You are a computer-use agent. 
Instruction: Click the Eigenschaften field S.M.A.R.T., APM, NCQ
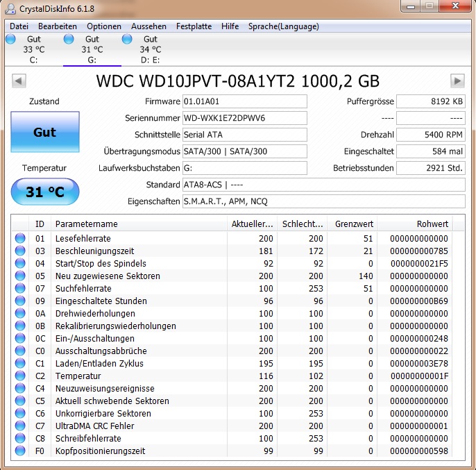(x=324, y=201)
